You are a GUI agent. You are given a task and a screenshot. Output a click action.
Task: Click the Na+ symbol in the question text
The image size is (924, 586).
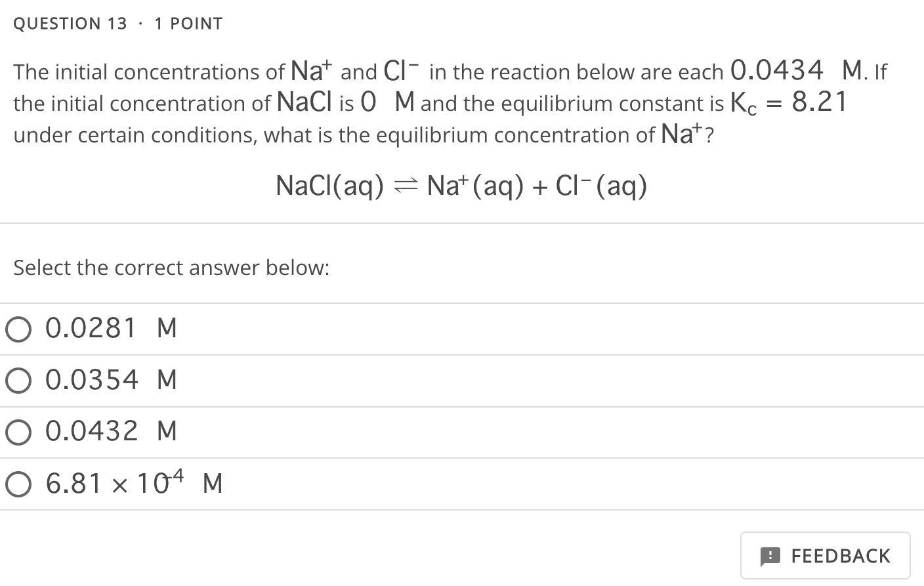pyautogui.click(x=310, y=70)
